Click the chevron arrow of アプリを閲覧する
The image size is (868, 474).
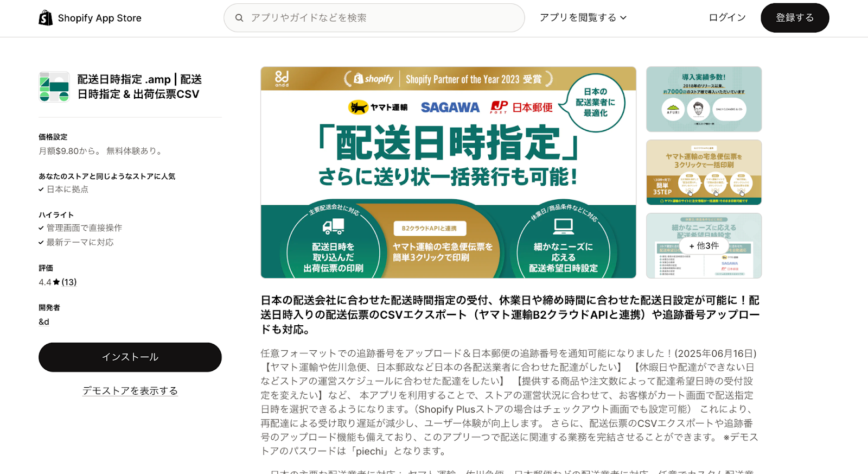pyautogui.click(x=623, y=18)
